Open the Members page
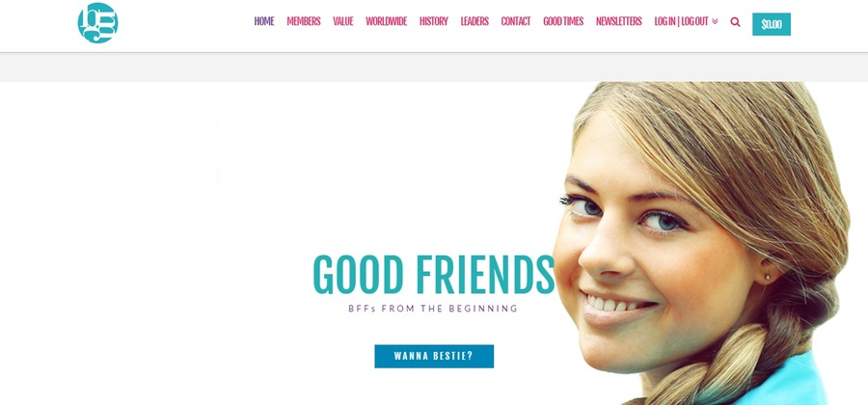The image size is (868, 405). pyautogui.click(x=304, y=21)
